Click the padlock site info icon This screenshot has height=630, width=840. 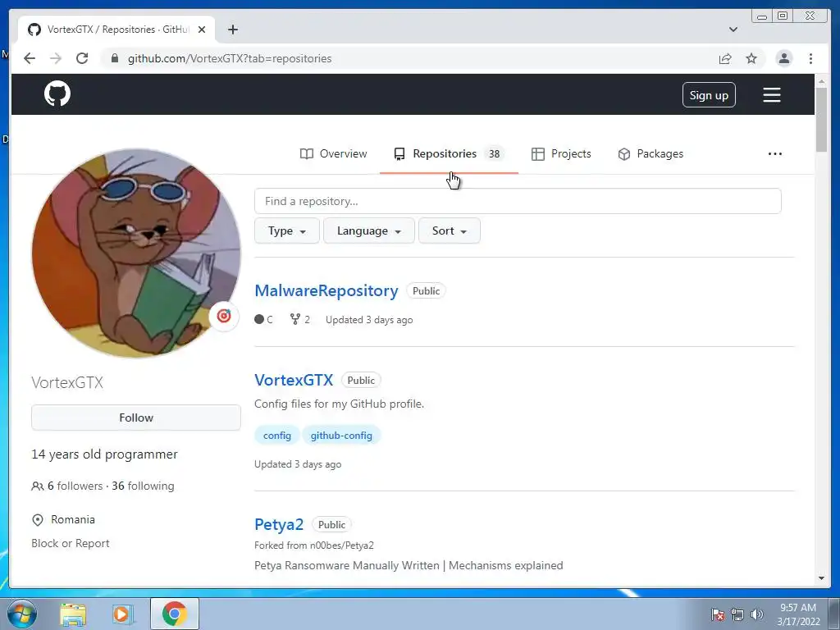[x=114, y=58]
